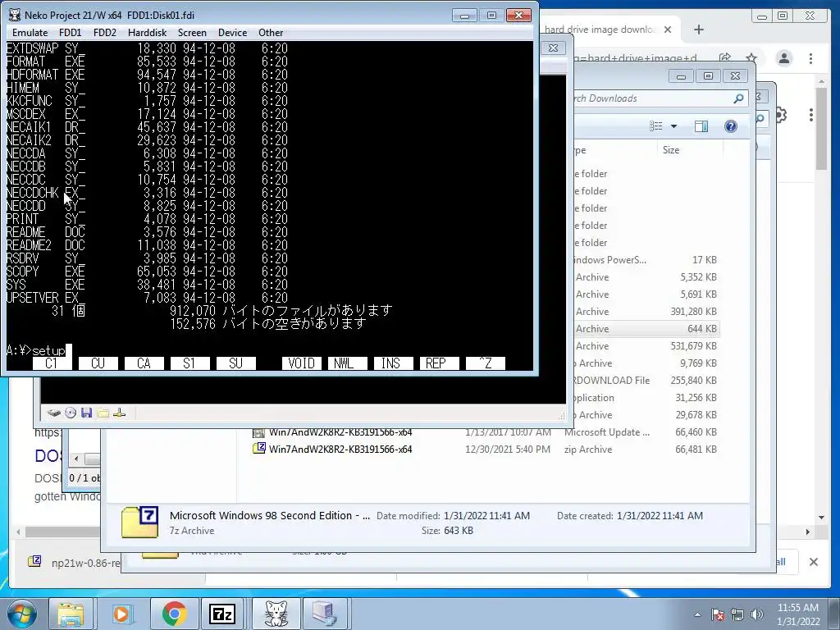This screenshot has width=840, height=630.
Task: Open the volume speaker tray icon
Action: [x=757, y=614]
